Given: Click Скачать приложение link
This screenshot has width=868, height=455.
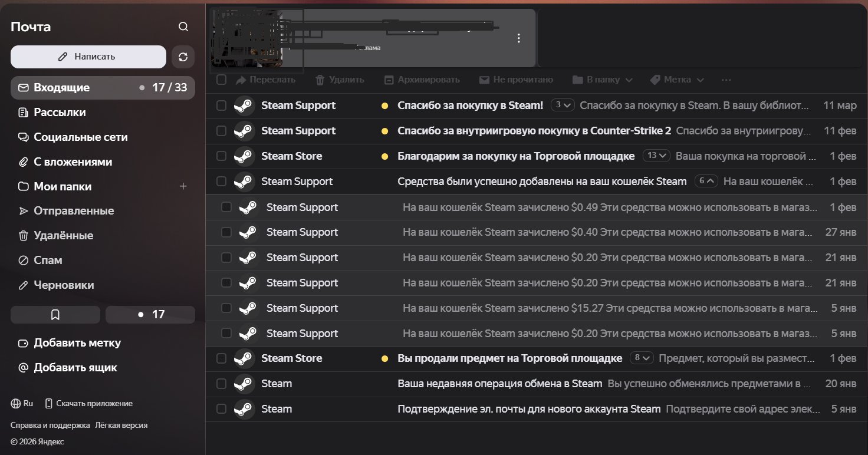Looking at the screenshot, I should click(x=88, y=404).
